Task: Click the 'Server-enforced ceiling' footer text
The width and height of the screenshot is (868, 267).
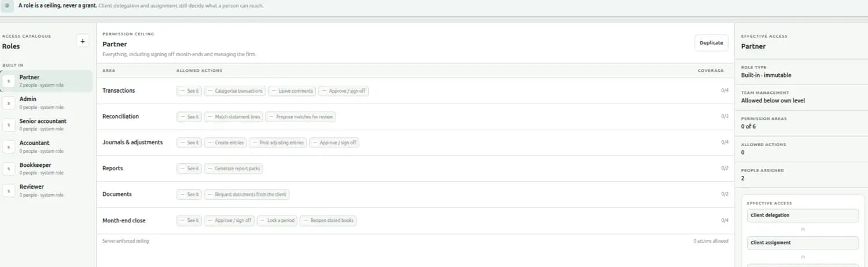Action: pos(126,241)
